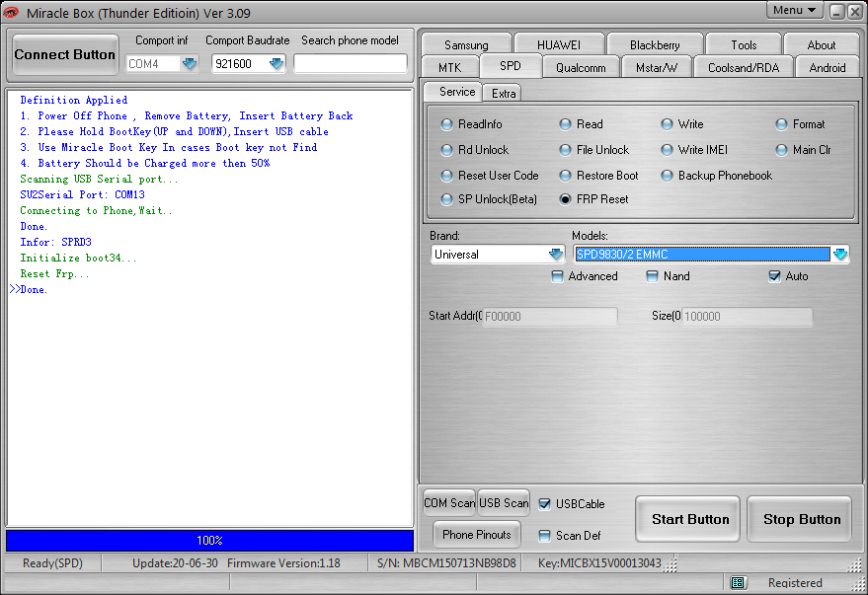
Task: Open Phone Pinouts
Action: coord(477,534)
